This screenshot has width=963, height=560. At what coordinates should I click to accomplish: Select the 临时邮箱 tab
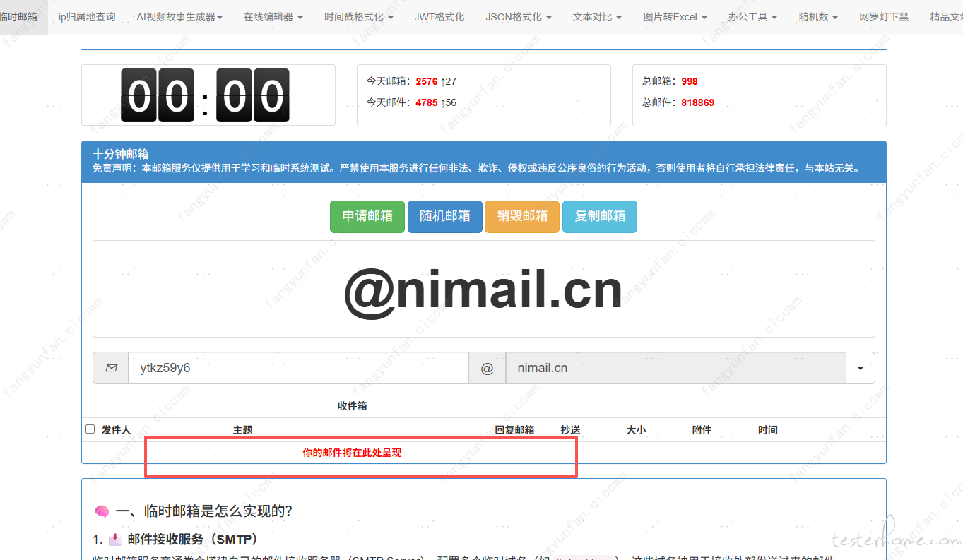[x=19, y=17]
